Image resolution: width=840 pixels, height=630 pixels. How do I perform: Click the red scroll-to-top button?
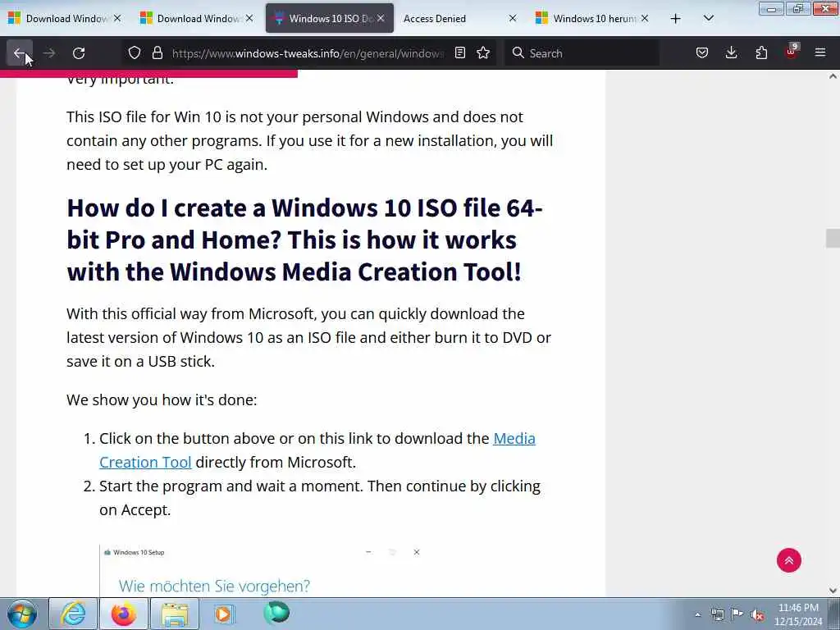click(788, 560)
